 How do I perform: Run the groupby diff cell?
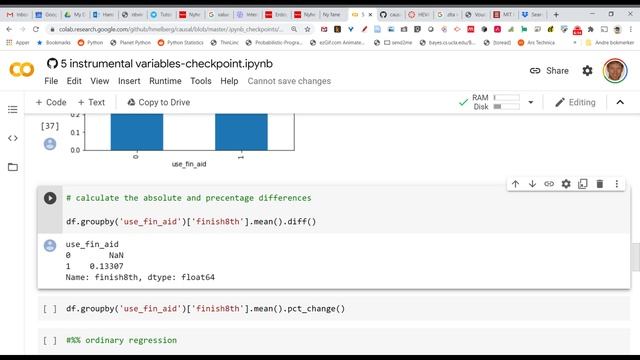[x=50, y=198]
